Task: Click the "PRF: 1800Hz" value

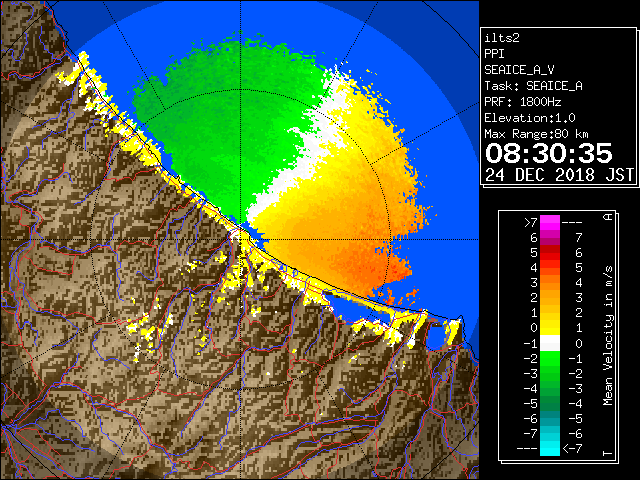Action: (522, 102)
